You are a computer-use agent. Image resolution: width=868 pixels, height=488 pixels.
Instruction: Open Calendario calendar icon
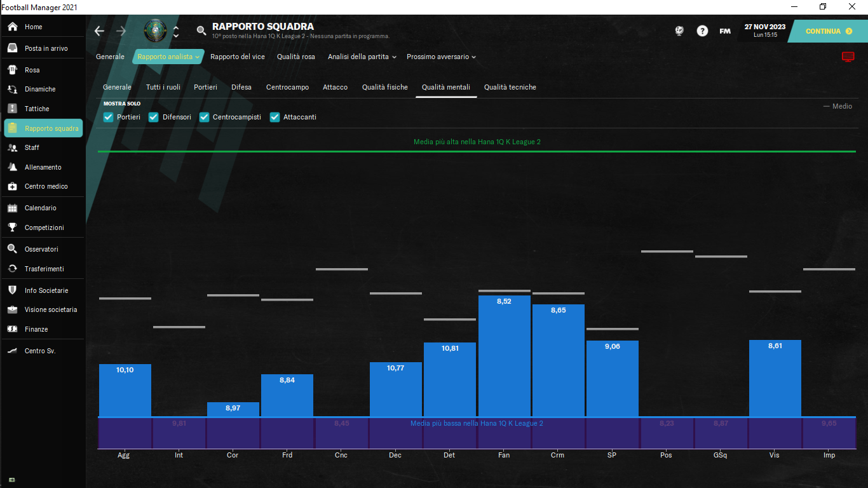[x=12, y=208]
